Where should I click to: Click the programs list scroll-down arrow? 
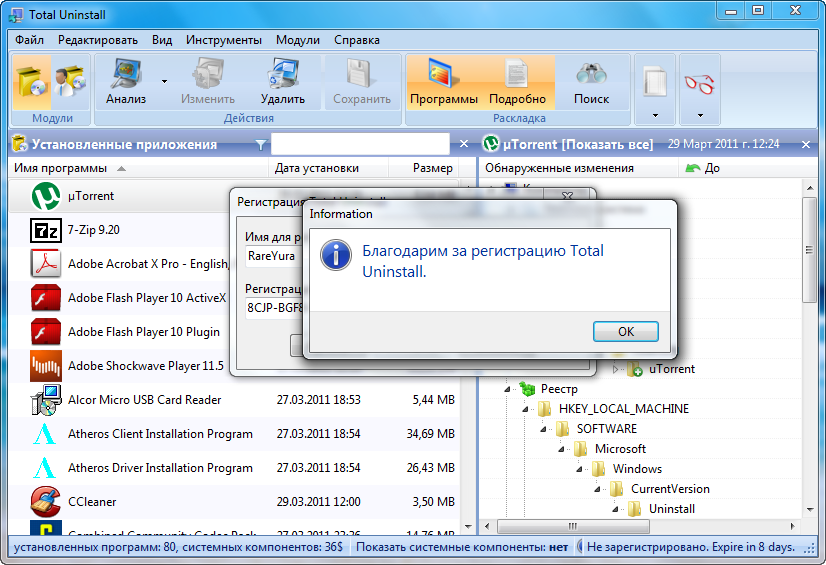click(x=468, y=527)
